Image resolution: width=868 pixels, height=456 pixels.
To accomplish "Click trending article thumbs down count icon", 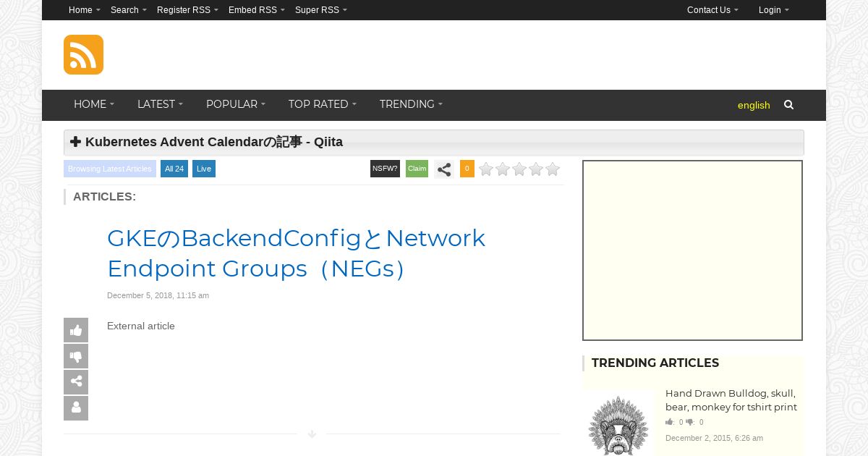I will coord(689,422).
